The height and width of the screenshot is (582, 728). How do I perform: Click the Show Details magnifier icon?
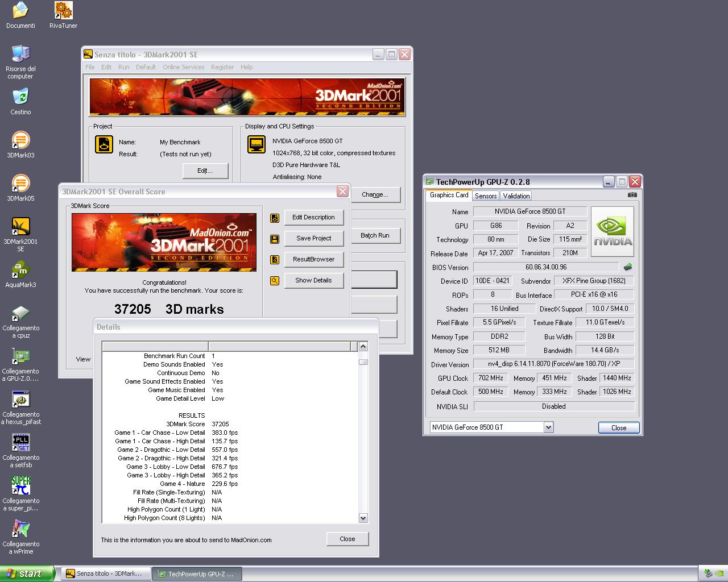click(x=275, y=281)
